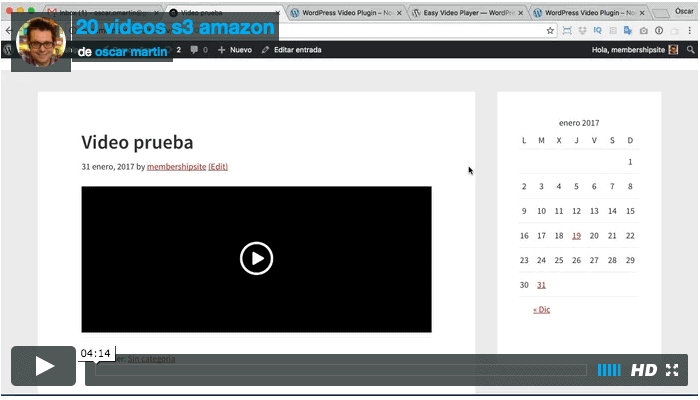Click the grey grid extension icon
Image resolution: width=700 pixels, height=400 pixels.
[x=613, y=31]
